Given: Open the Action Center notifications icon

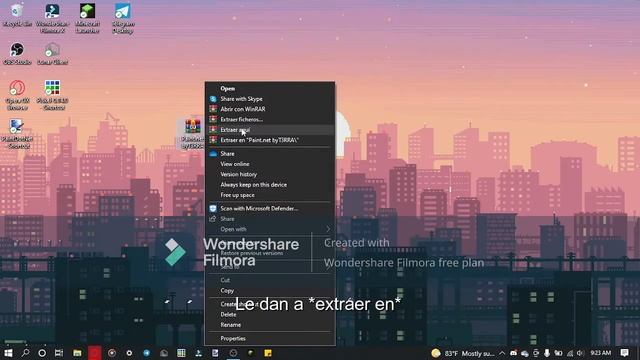Looking at the screenshot, I should point(624,353).
